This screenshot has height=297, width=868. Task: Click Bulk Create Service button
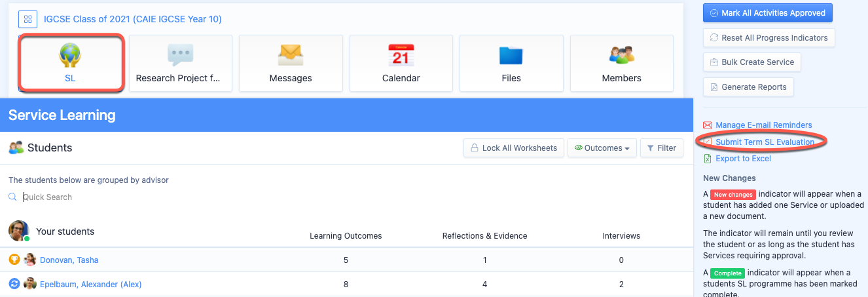[x=751, y=62]
